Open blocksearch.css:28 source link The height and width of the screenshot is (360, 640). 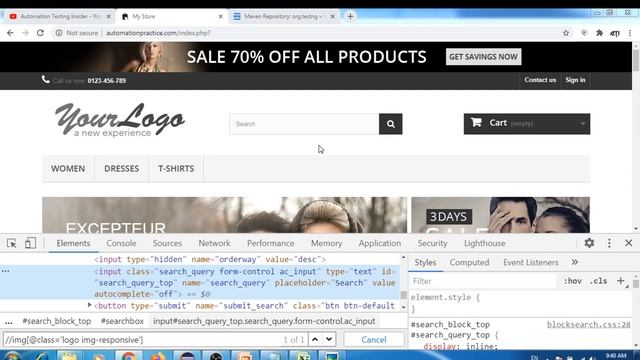589,324
